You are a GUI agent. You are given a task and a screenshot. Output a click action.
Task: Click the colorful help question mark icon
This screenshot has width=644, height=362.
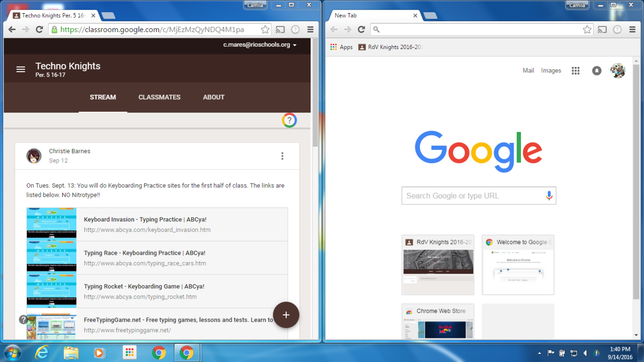pyautogui.click(x=289, y=120)
